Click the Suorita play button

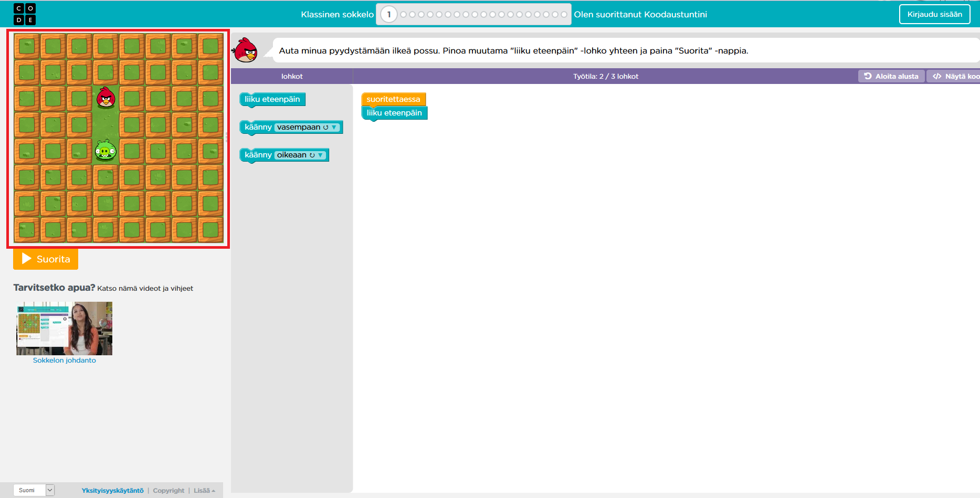46,259
